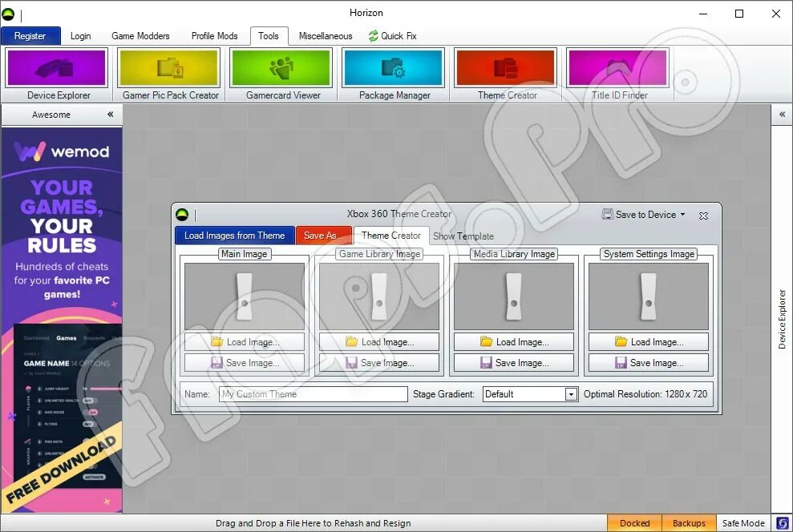Switch to the Game Modders tab
793x532 pixels.
[140, 36]
